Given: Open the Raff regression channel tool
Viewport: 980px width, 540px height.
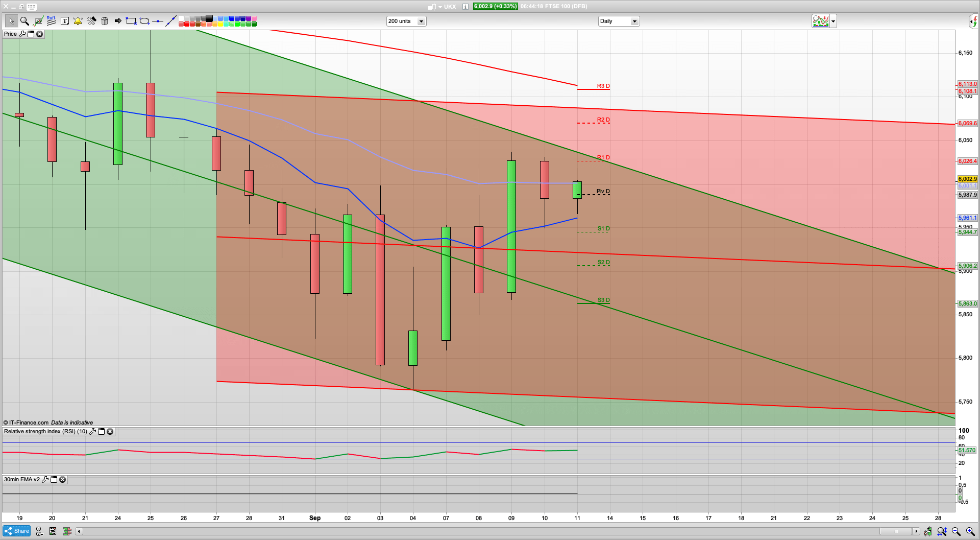Looking at the screenshot, I should 51,20.
